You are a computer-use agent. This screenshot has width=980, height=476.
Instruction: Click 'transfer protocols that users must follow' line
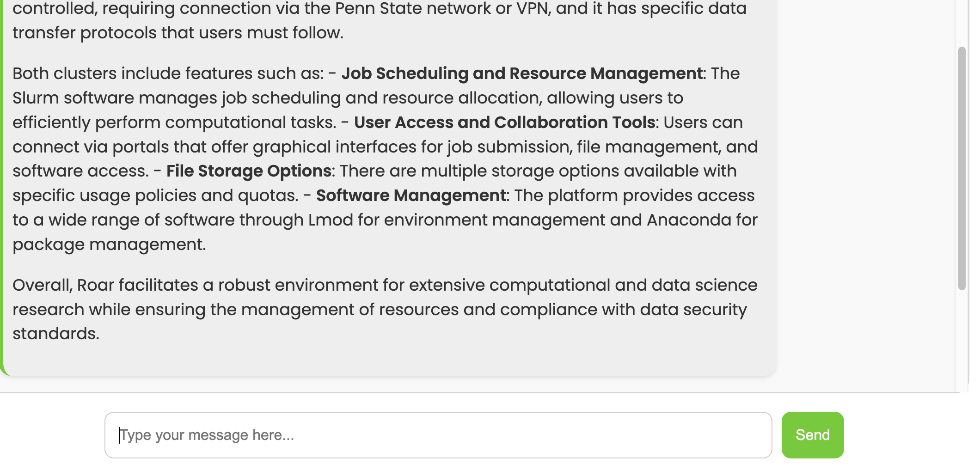(178, 33)
